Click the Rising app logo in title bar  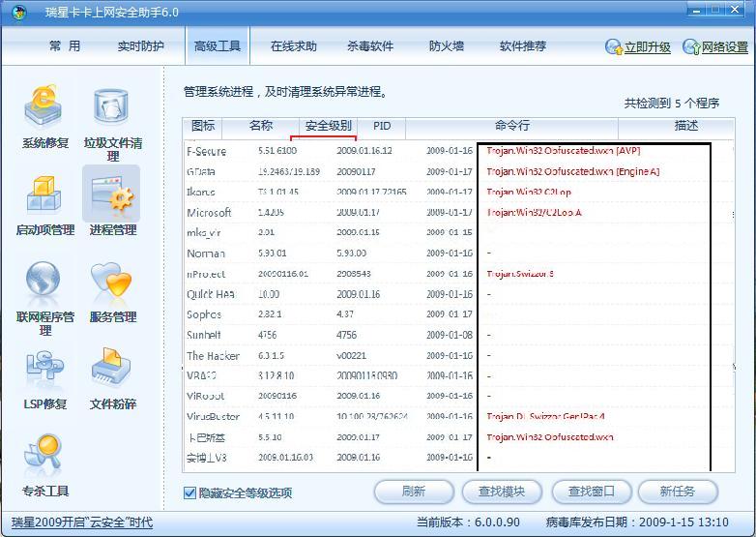19,13
